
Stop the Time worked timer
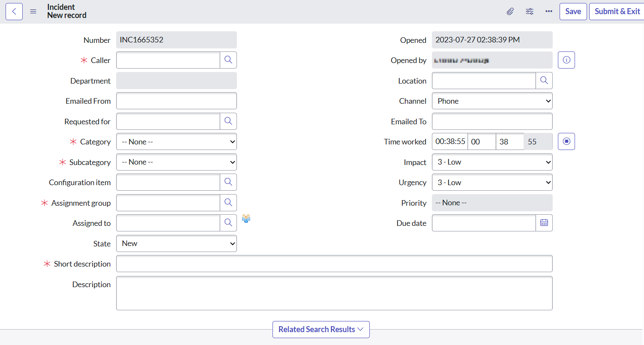566,141
